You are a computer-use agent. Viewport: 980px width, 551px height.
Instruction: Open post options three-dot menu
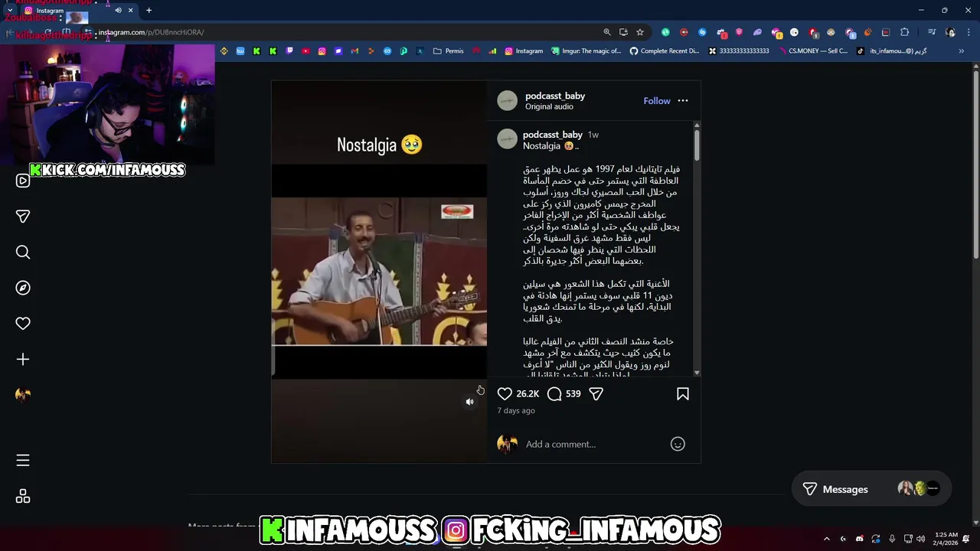(683, 101)
